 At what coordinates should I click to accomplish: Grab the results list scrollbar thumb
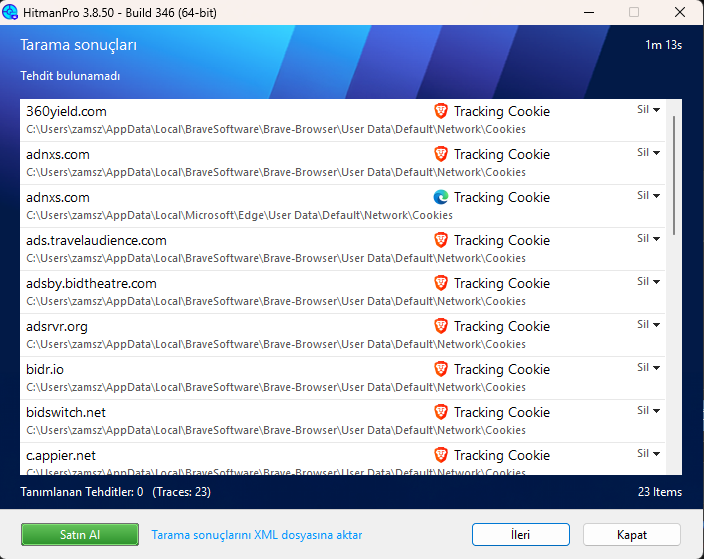pyautogui.click(x=674, y=175)
